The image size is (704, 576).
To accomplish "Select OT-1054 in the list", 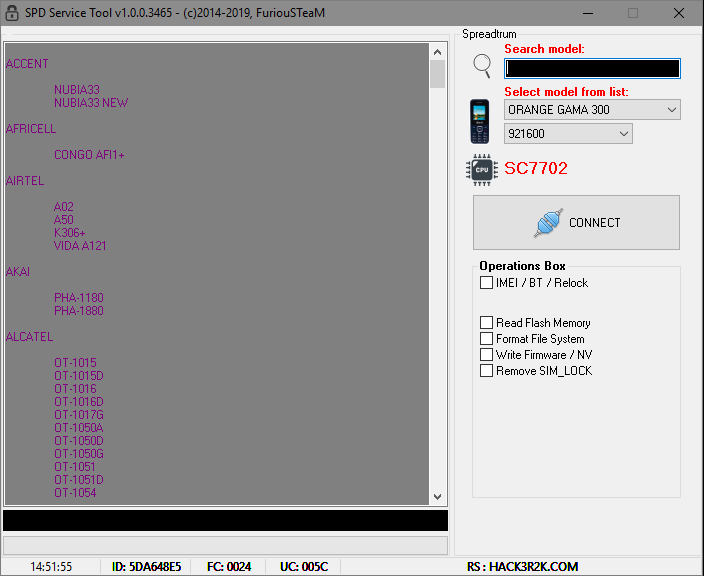I will 75,493.
